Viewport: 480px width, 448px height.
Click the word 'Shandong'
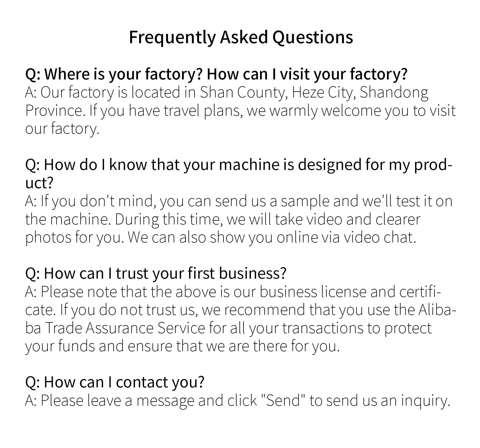[x=394, y=93]
